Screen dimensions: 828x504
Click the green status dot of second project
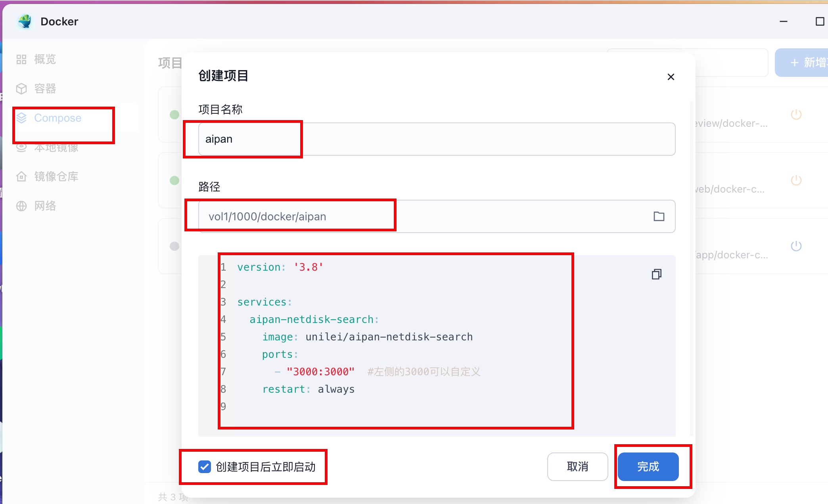174,181
